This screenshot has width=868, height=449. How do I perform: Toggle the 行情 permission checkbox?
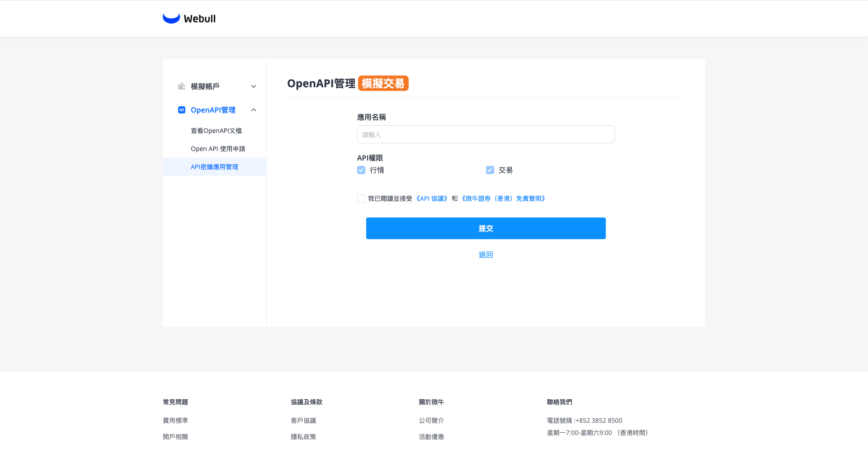tap(361, 170)
